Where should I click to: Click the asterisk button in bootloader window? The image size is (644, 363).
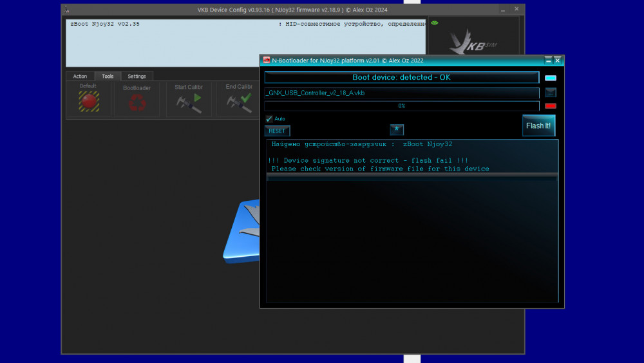point(397,129)
